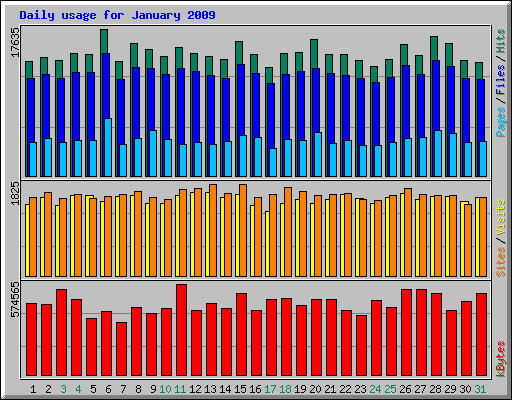Select day label 20 on the x-axis

click(315, 389)
